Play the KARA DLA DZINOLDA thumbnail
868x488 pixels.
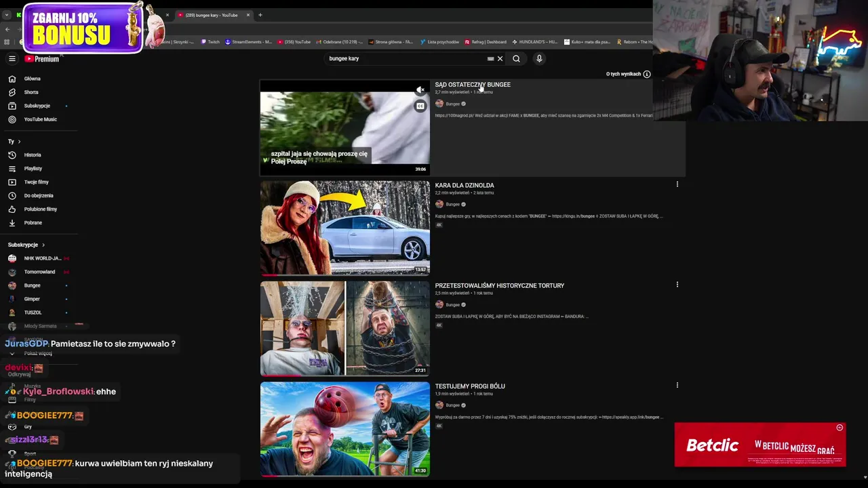pyautogui.click(x=344, y=228)
